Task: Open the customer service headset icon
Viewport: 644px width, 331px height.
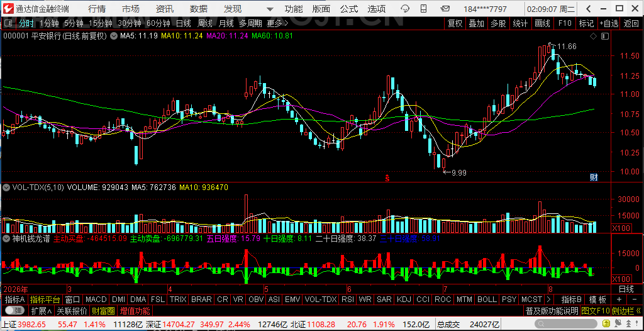Action: 405,9
